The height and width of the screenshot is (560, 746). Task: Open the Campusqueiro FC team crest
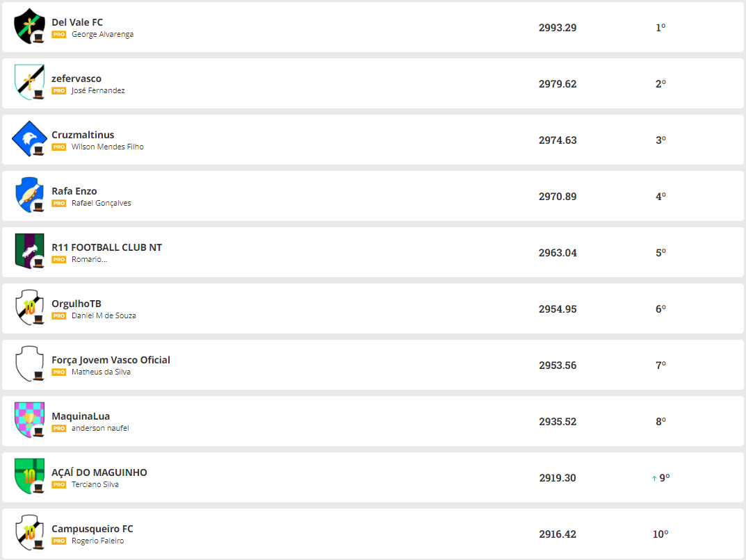[x=29, y=532]
